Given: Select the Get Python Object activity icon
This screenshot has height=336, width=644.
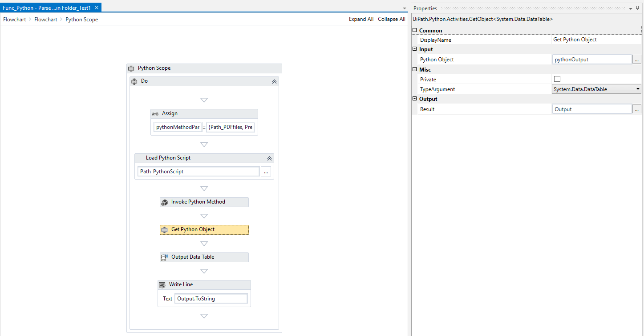Looking at the screenshot, I should tap(165, 229).
